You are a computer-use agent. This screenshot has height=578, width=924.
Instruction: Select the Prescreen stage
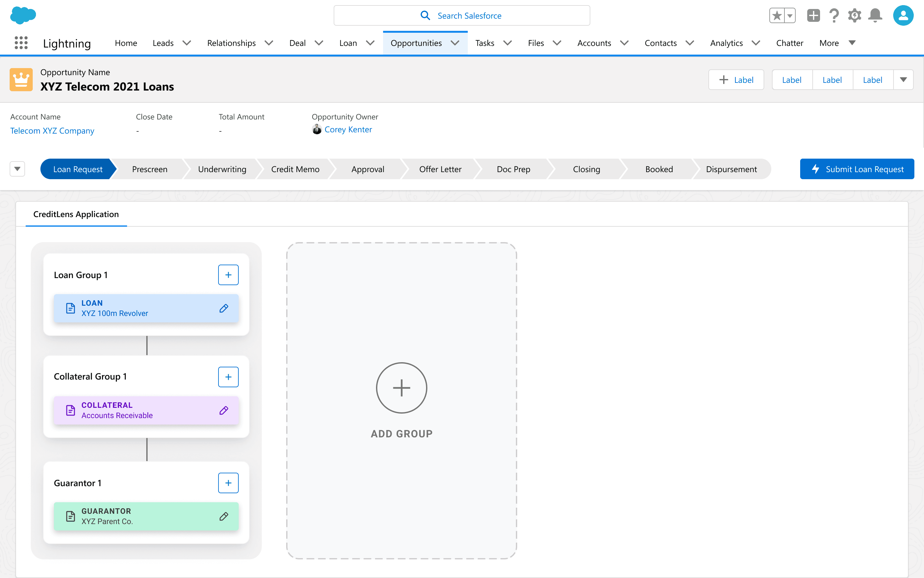pos(150,169)
